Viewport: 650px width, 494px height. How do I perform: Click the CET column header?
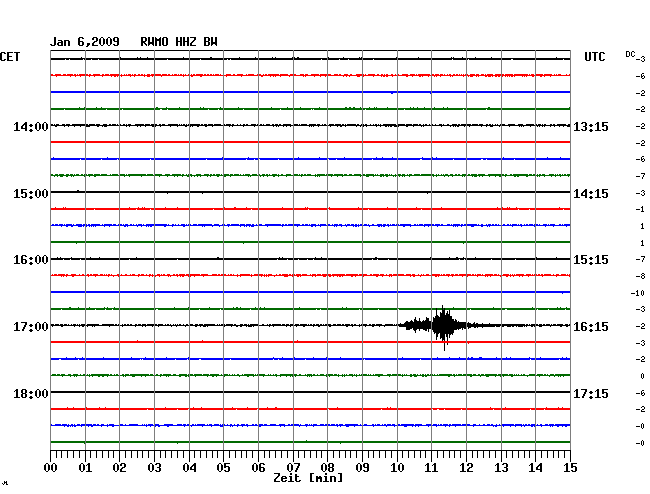10,57
